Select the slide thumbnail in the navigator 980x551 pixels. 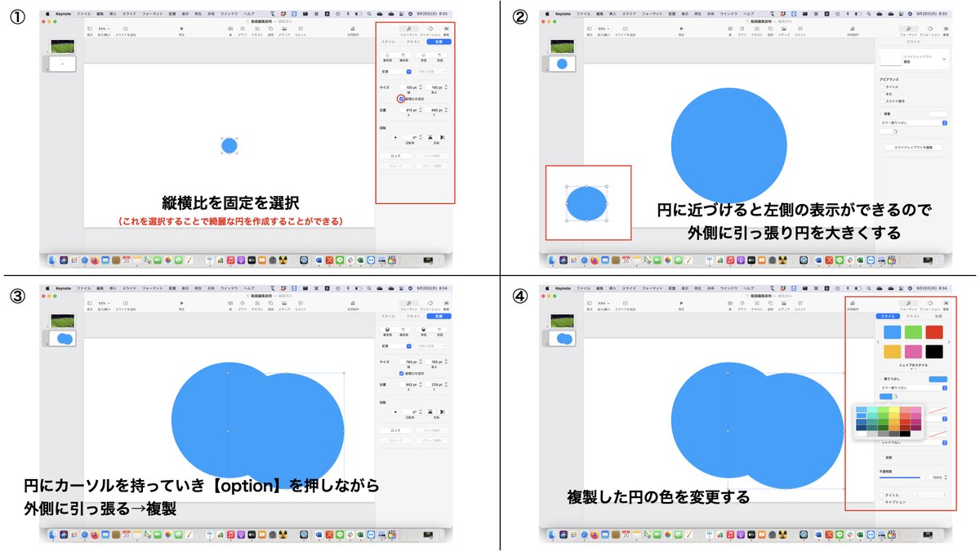[x=62, y=64]
